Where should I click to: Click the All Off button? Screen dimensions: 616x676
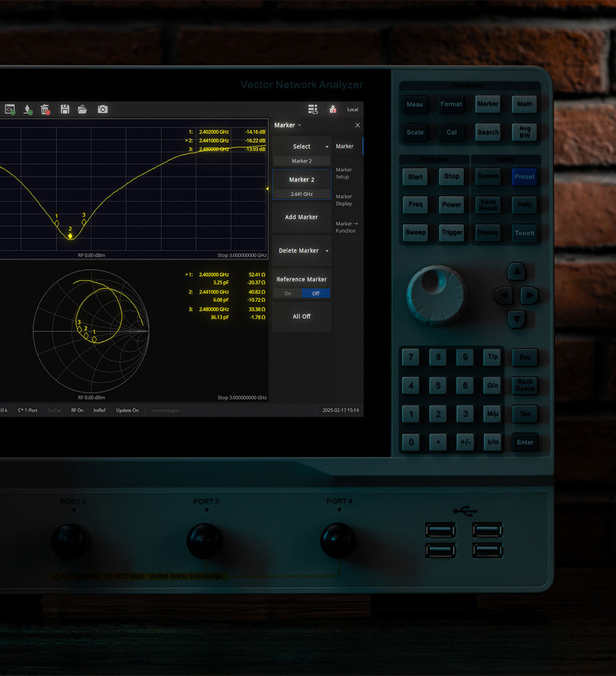tap(302, 317)
